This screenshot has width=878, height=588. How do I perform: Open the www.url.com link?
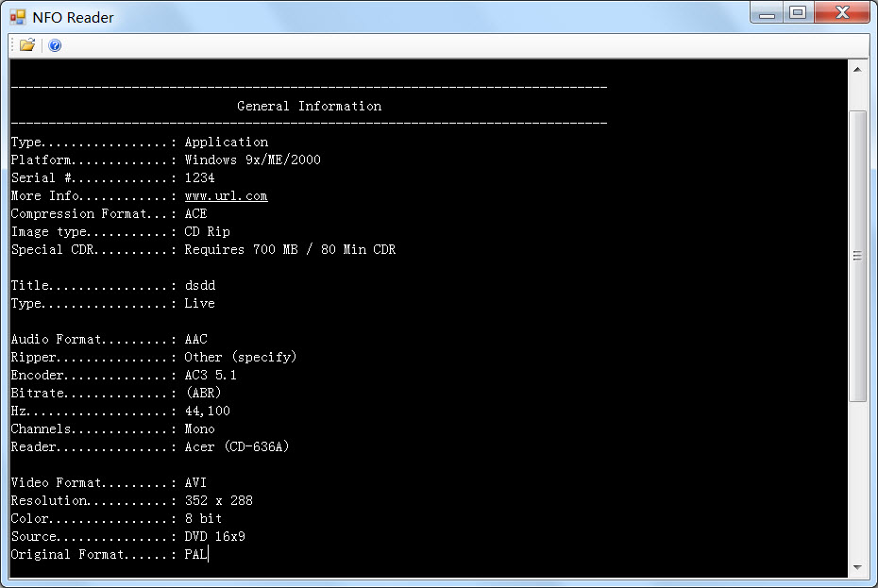click(226, 196)
